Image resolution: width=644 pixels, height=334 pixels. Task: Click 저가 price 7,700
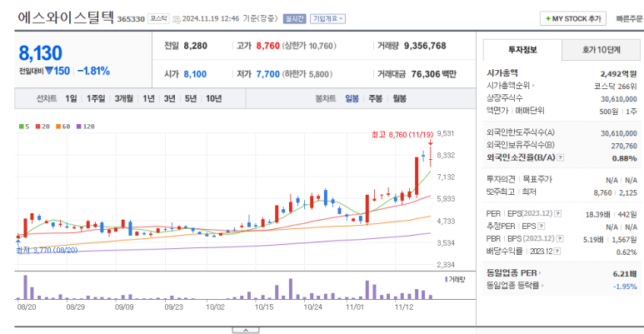267,74
